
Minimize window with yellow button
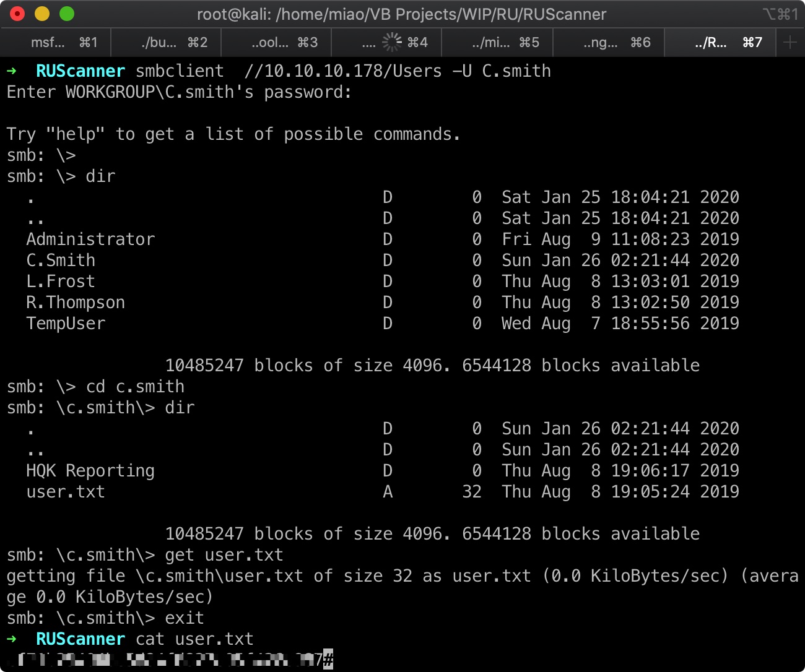(x=42, y=14)
